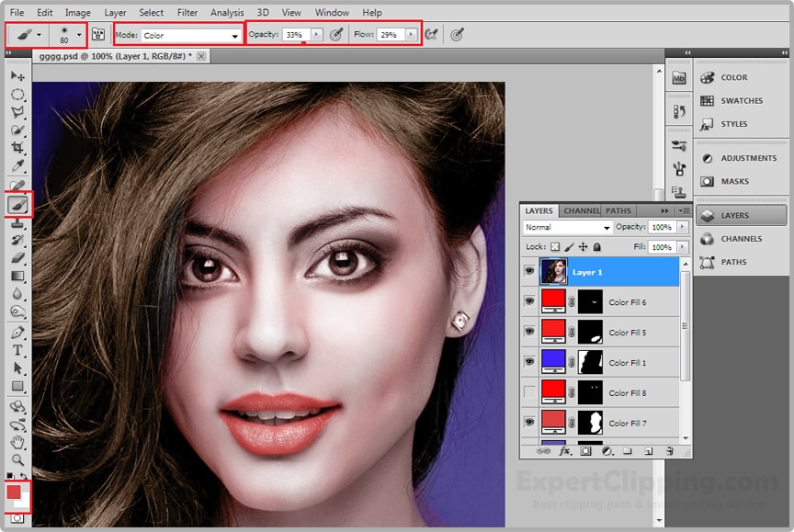Open the Filter menu

pyautogui.click(x=187, y=13)
